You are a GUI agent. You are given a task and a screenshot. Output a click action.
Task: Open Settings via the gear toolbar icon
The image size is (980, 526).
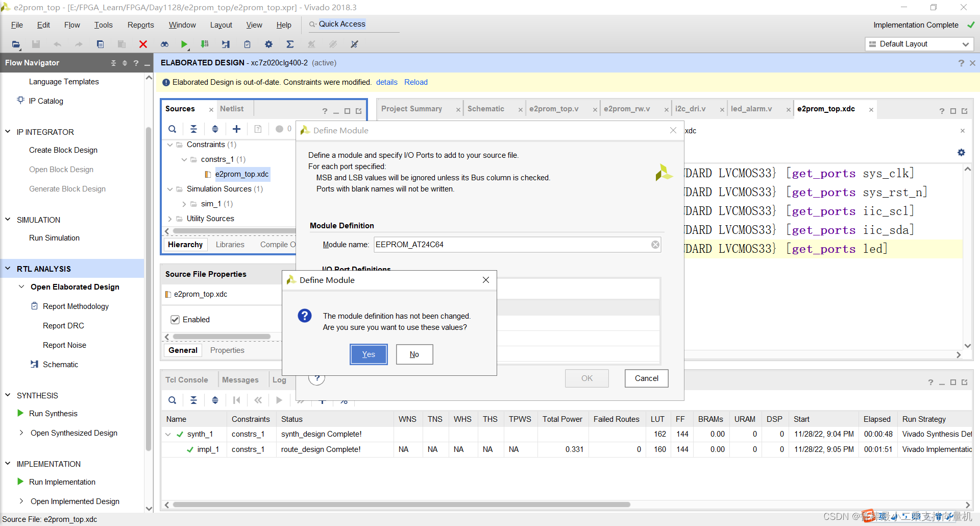(x=268, y=44)
